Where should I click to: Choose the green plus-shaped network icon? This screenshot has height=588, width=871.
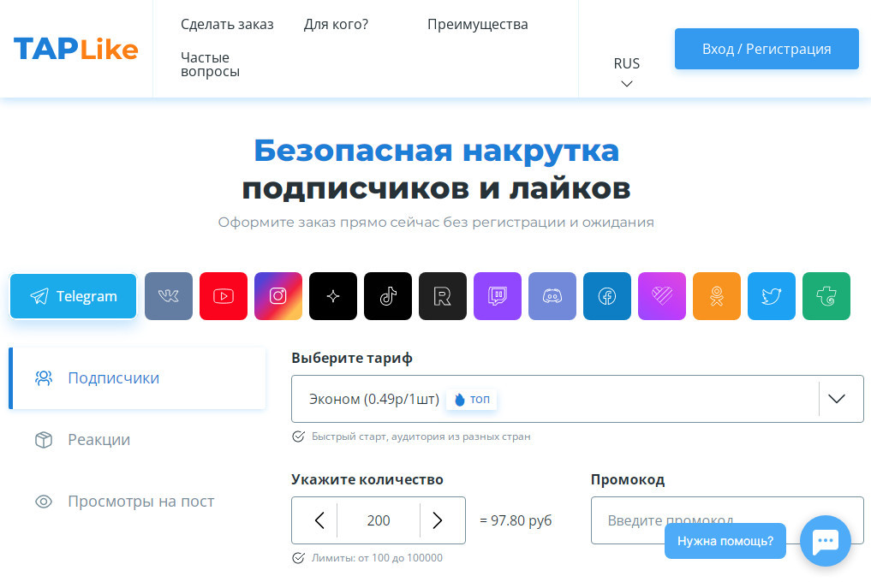pos(826,296)
